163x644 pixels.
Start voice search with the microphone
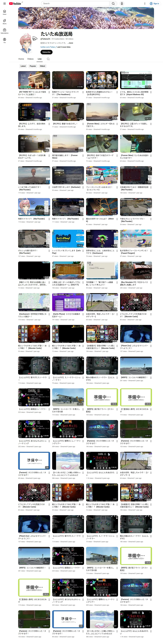coord(122,4)
